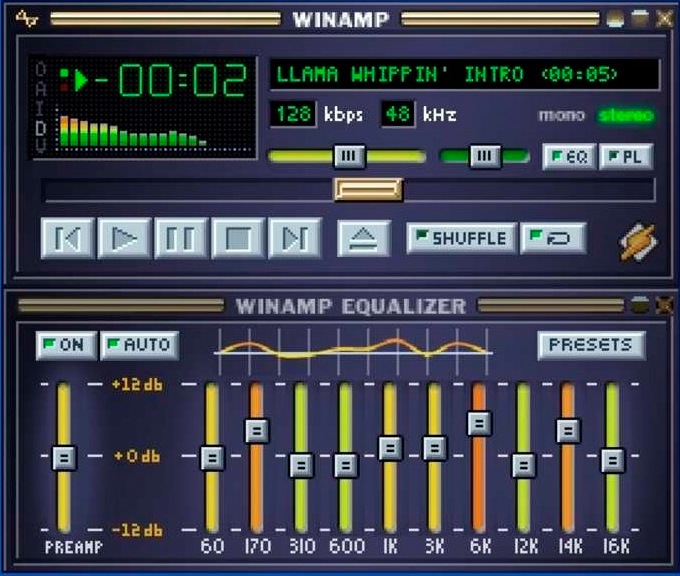Click the 1K band slider handle
Screen dimensions: 680x576
click(x=390, y=448)
